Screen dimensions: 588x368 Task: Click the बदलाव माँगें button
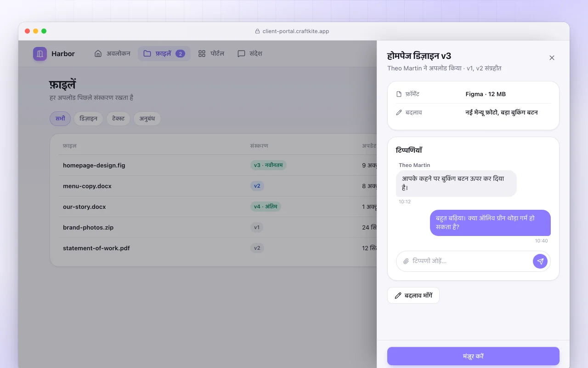pos(413,296)
